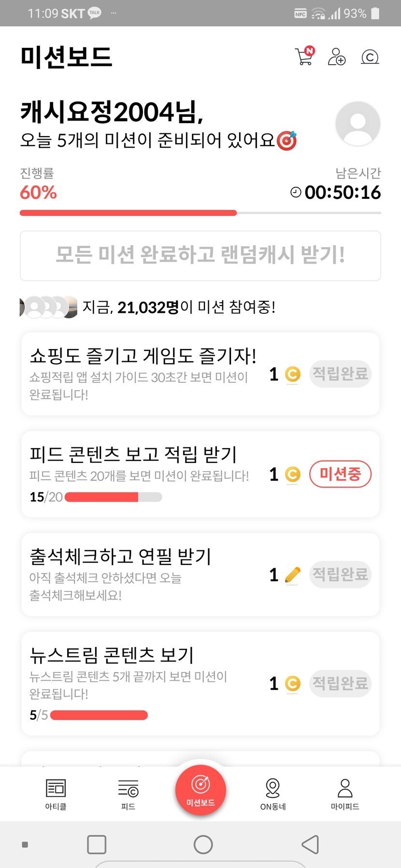Tap the feed content 15/20 progress bar
Screen dimensions: 401x868
(113, 497)
